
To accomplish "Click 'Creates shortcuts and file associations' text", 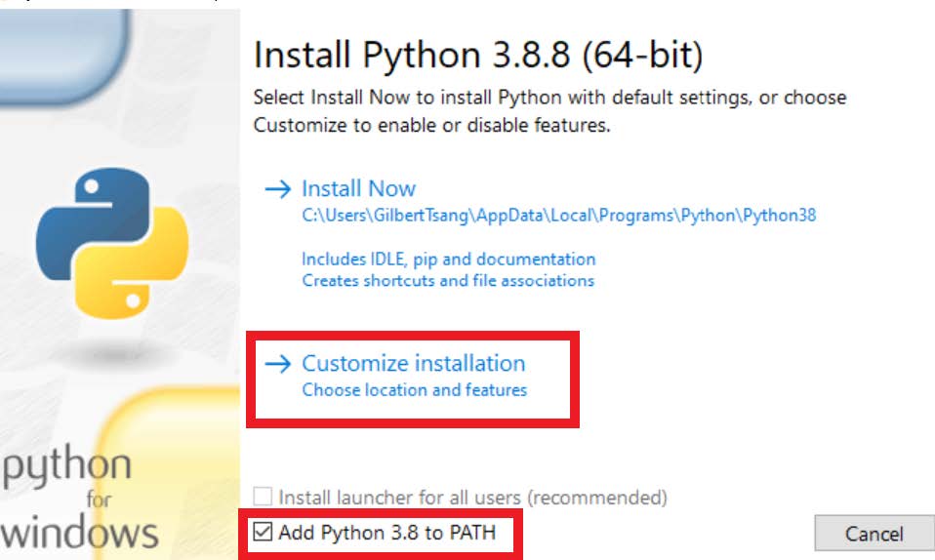I will point(448,280).
